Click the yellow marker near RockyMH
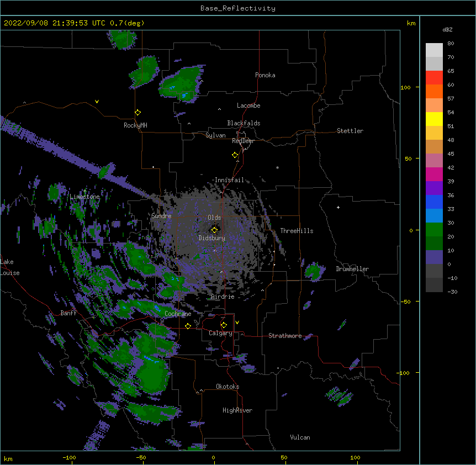The image size is (476, 465). click(x=137, y=113)
